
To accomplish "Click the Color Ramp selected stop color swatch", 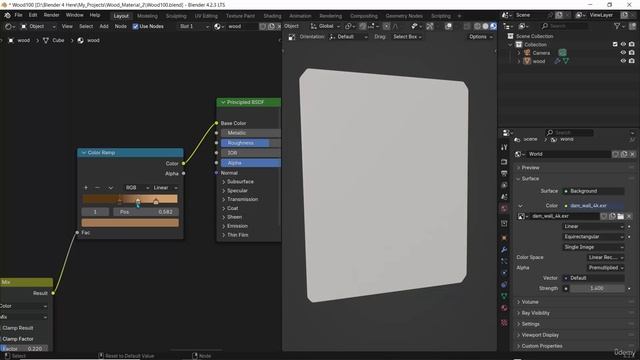I will pos(130,223).
